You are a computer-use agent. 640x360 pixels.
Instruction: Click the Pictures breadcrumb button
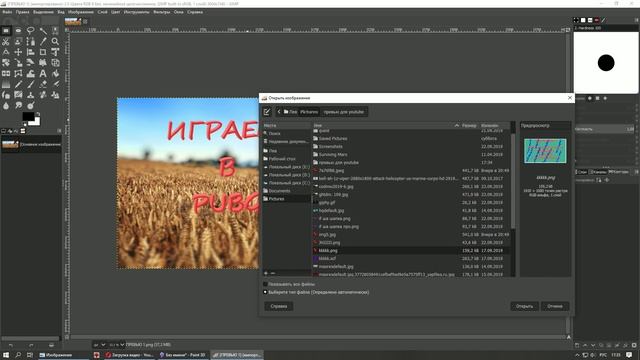(x=309, y=112)
